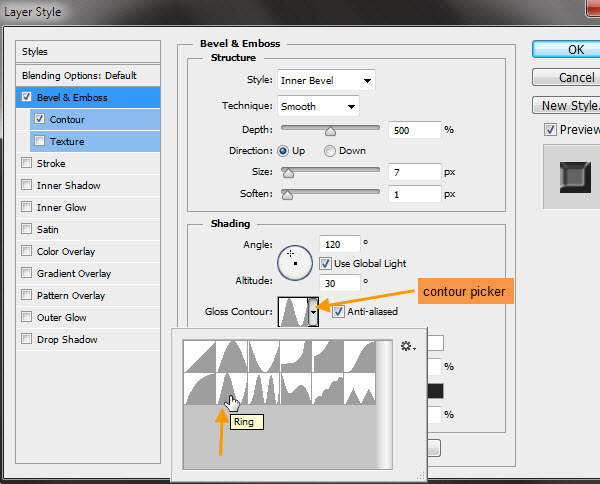Select the Ring-Double contour preset
The image size is (600, 484).
(264, 388)
